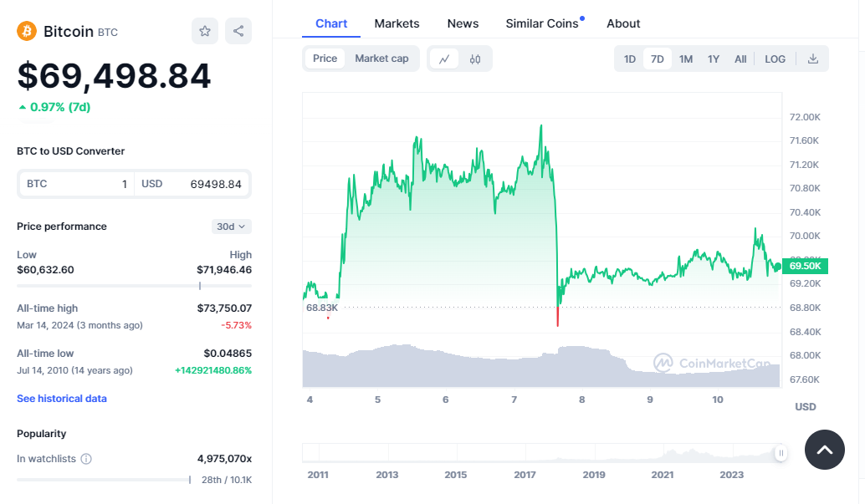Add Bitcoin to watchlist with star icon

click(205, 31)
